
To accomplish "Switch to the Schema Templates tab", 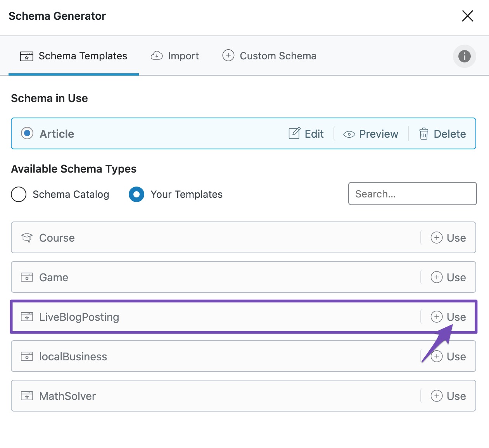I will click(74, 56).
